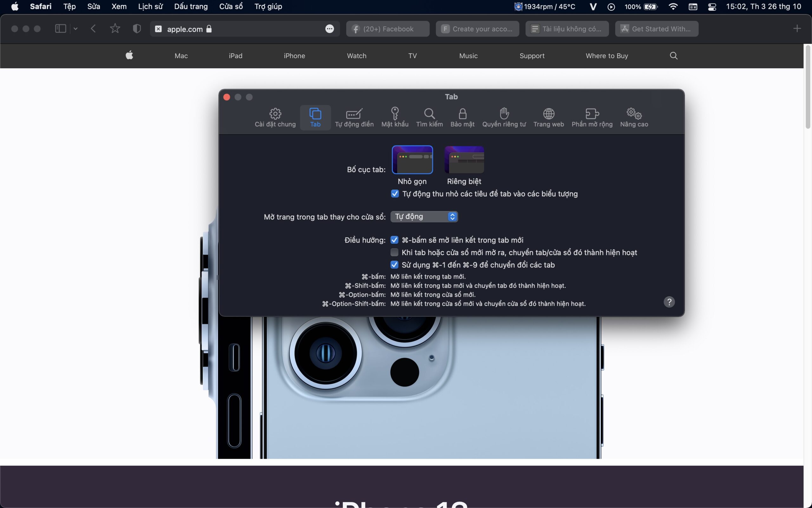Open the Watch link on apple.com
812x508 pixels.
pos(356,56)
